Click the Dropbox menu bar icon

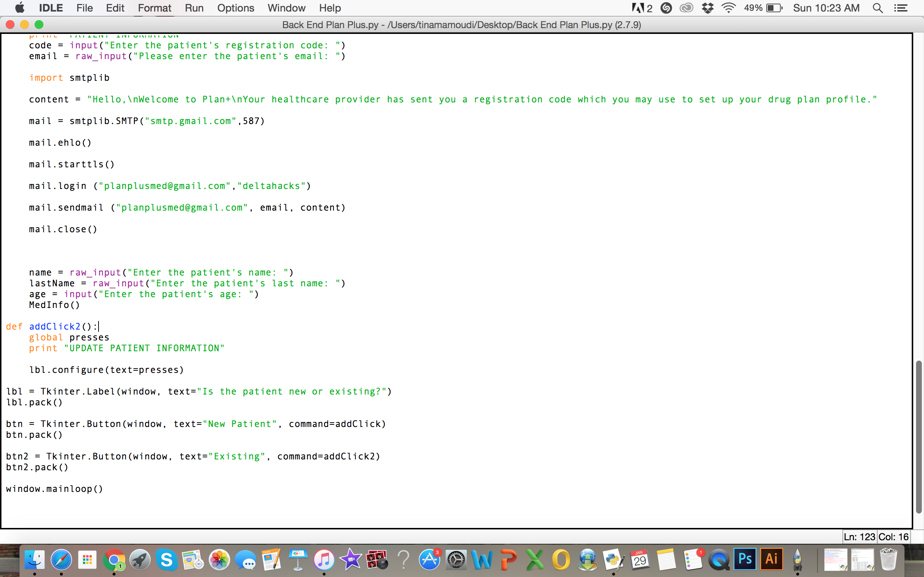pos(707,8)
